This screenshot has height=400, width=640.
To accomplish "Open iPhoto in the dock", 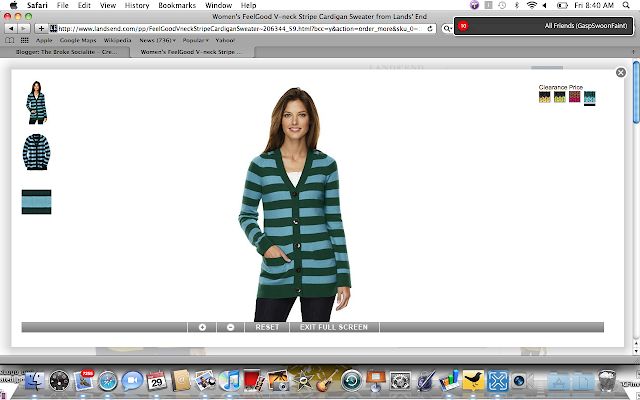I will point(278,381).
